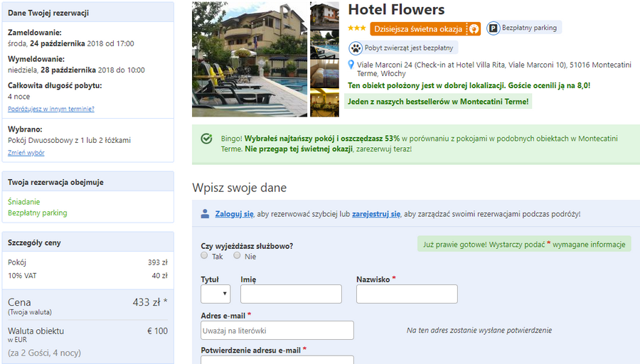Screen dimensions: 640x364
Task: Click the three-star hotel rating
Action: point(357,28)
